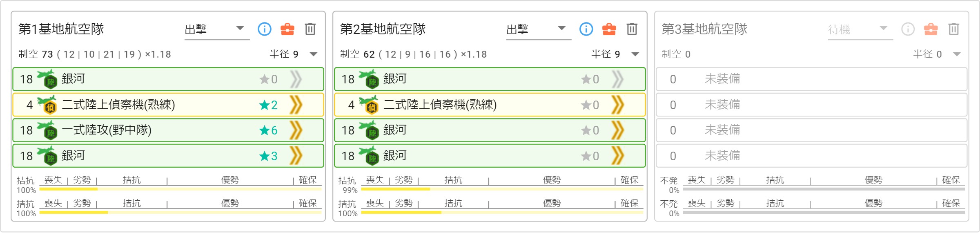Click orange toolbox icon of 第2基地航空隊

pos(609,29)
